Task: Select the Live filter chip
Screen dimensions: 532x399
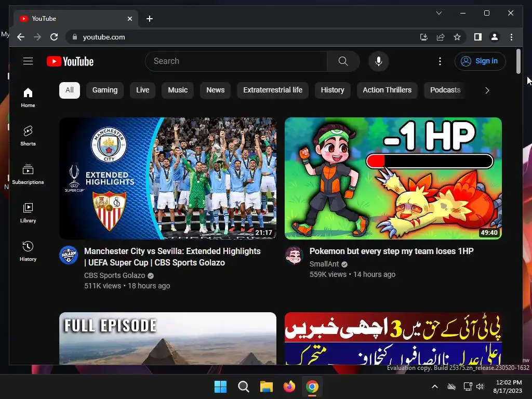Action: [x=142, y=90]
